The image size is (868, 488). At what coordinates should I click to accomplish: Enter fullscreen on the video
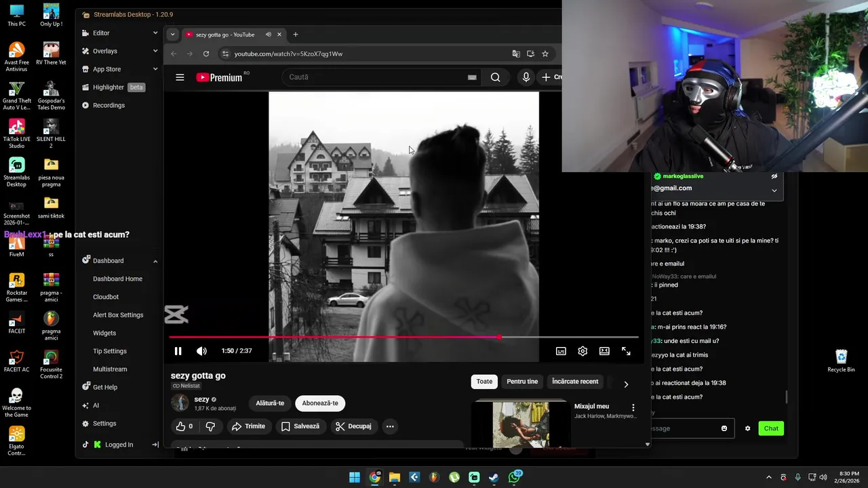pyautogui.click(x=626, y=351)
